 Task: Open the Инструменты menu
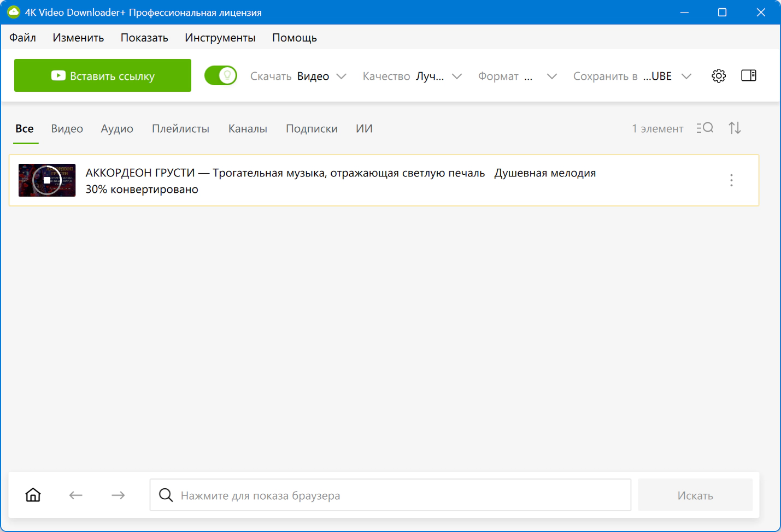(x=220, y=38)
